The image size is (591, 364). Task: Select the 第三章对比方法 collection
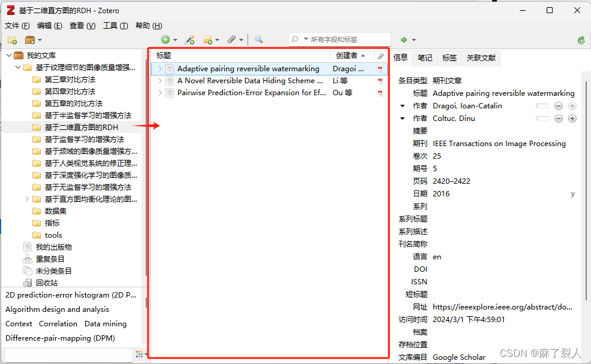point(70,80)
